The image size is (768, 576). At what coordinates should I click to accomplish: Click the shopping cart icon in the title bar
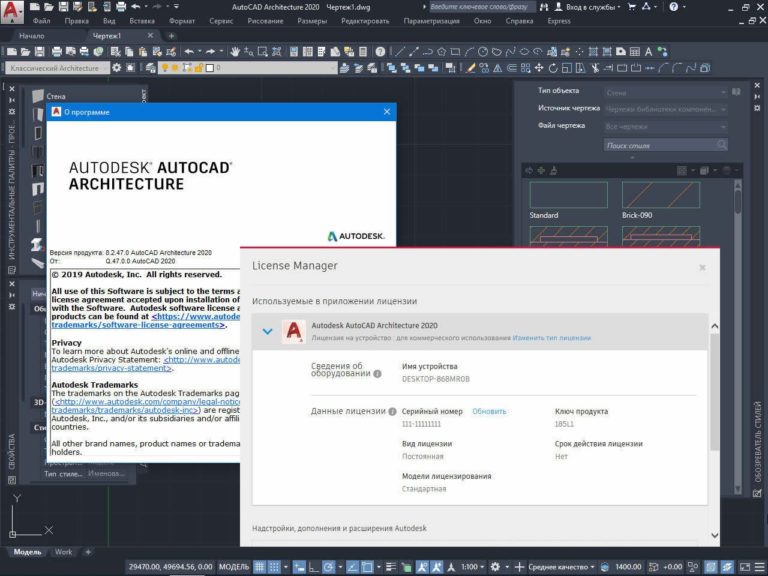coord(632,7)
